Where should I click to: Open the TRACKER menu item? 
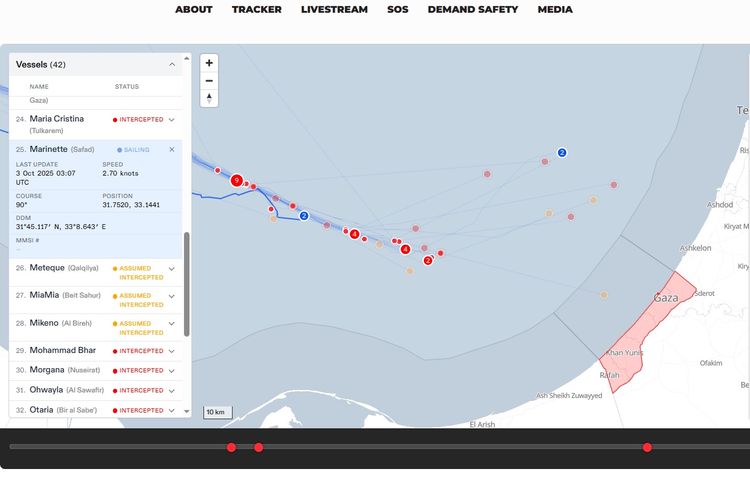(x=257, y=10)
